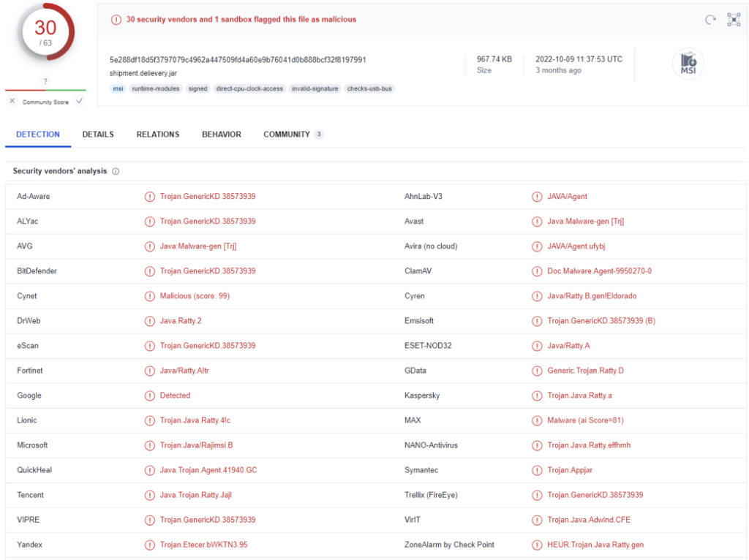Click the alert icon beside Trojan.Java.Adwind.CFE
Viewport: 749px width, 560px height.
click(537, 520)
